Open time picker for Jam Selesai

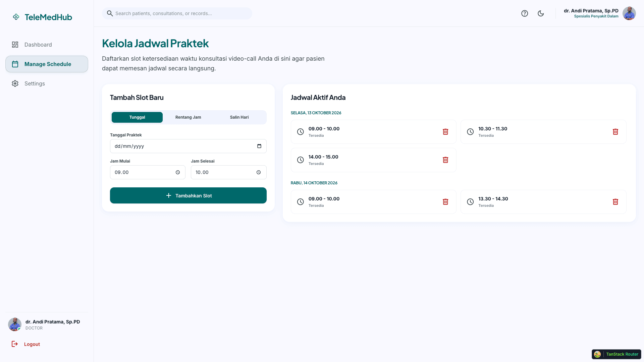pyautogui.click(x=259, y=172)
